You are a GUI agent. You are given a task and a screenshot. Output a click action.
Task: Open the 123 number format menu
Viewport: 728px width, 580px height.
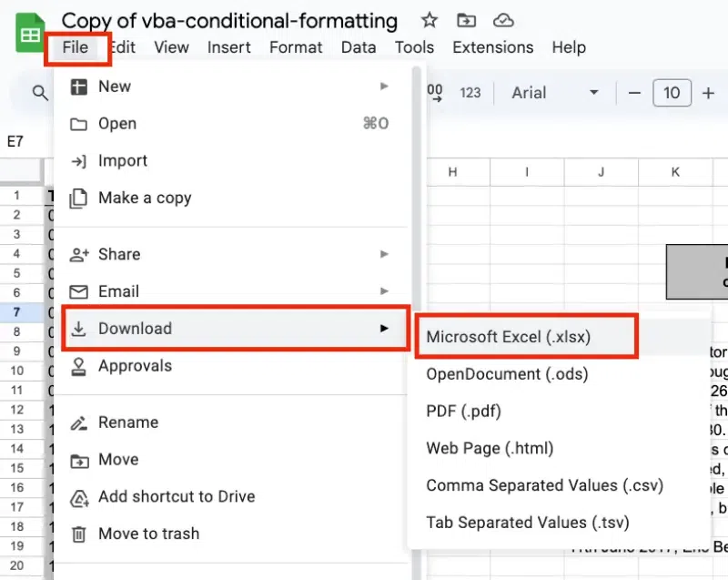pyautogui.click(x=470, y=92)
